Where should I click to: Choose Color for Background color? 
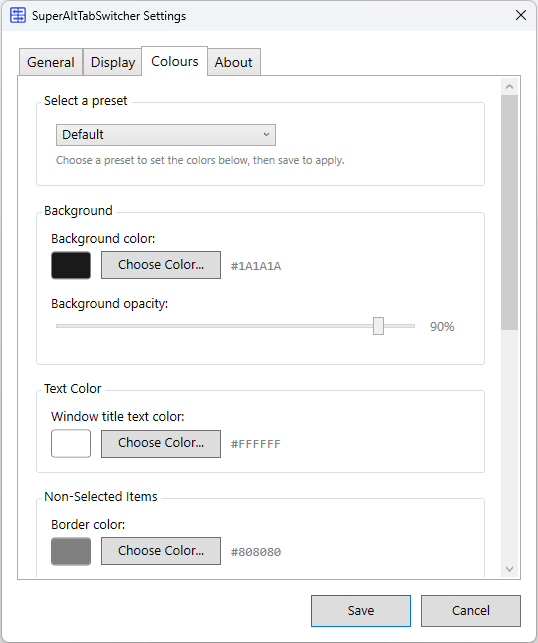[161, 265]
